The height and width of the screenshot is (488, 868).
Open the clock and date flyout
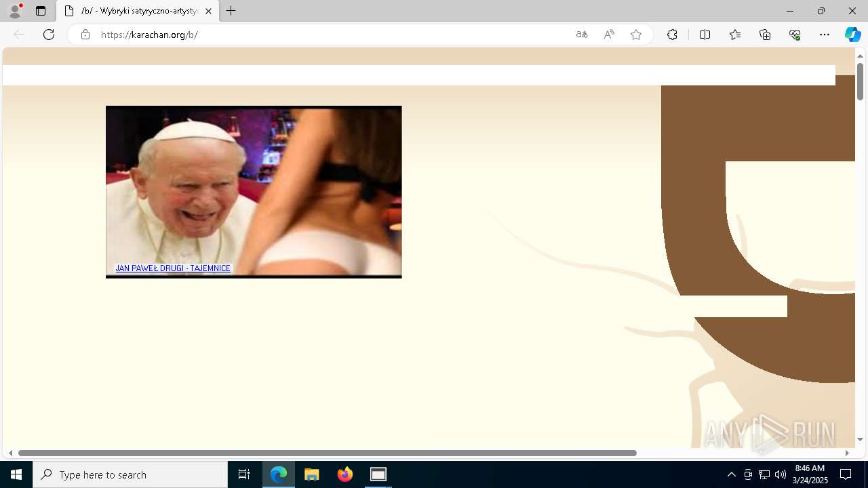[x=810, y=474]
